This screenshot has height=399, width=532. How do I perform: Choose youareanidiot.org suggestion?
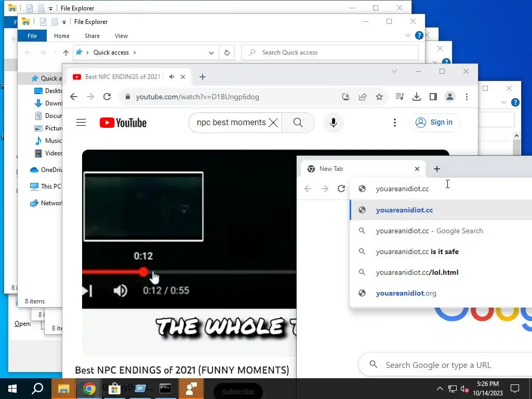441,293
